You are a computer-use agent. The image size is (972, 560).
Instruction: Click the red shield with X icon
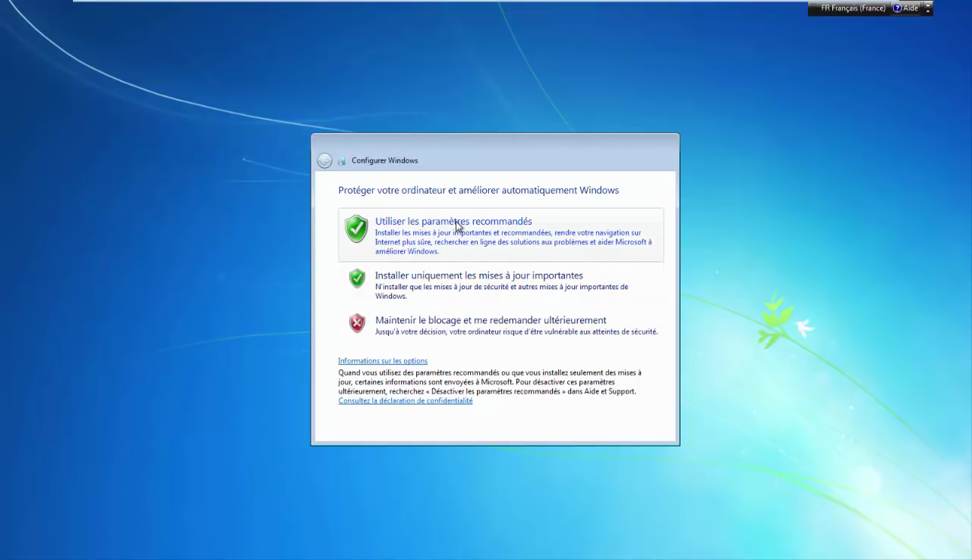pos(357,323)
